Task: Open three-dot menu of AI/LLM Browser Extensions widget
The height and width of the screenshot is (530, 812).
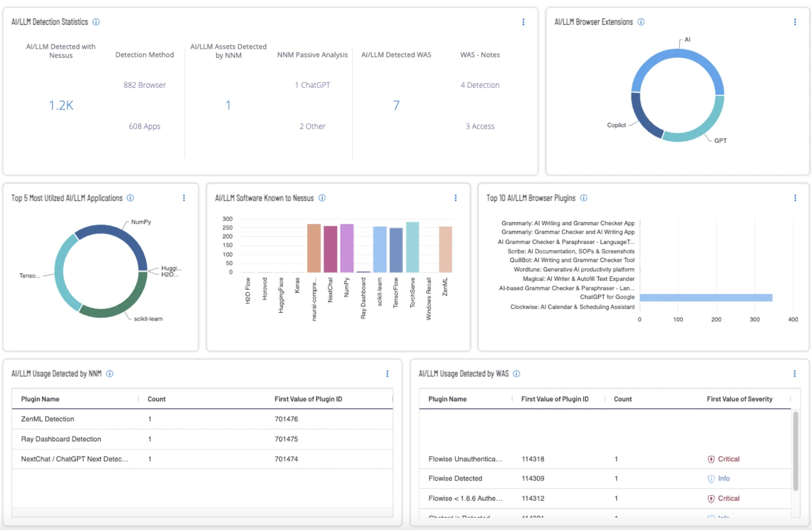Action: tap(795, 22)
